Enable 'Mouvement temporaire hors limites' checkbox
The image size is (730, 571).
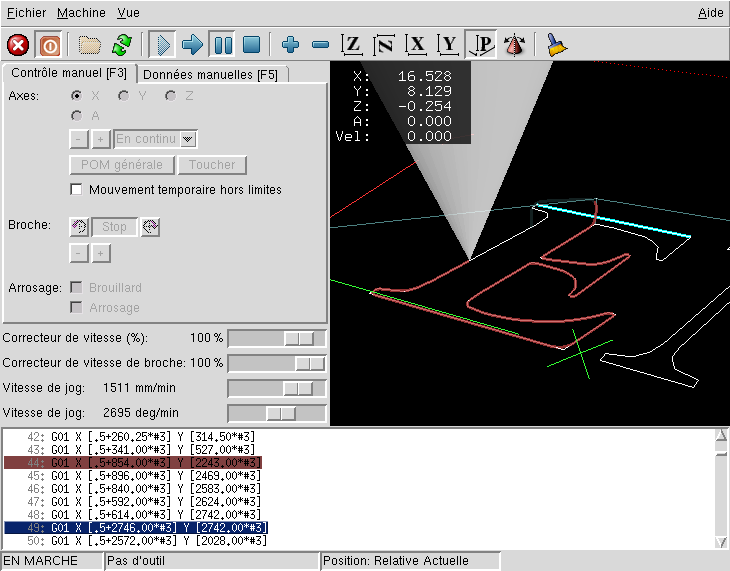click(x=76, y=189)
